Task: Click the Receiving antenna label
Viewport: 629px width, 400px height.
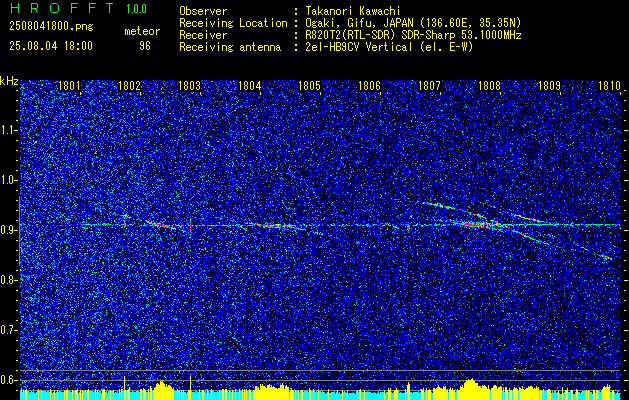Action: point(230,47)
